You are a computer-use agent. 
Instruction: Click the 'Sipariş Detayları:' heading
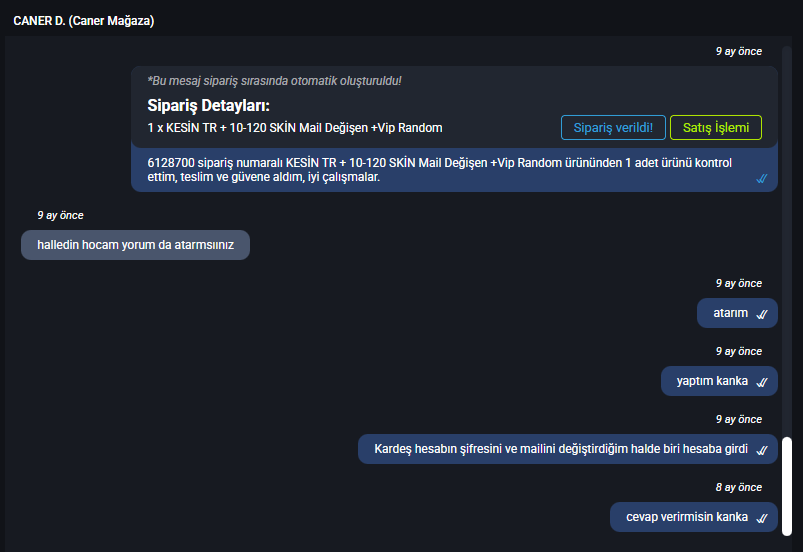(x=208, y=105)
